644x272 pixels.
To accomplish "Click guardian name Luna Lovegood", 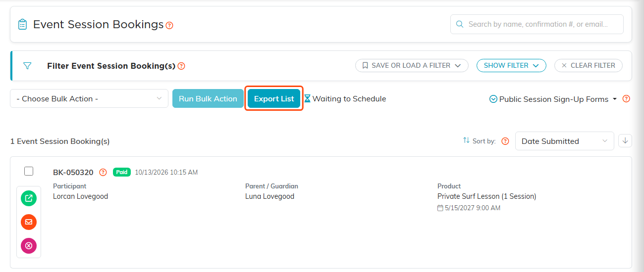I will pyautogui.click(x=270, y=196).
